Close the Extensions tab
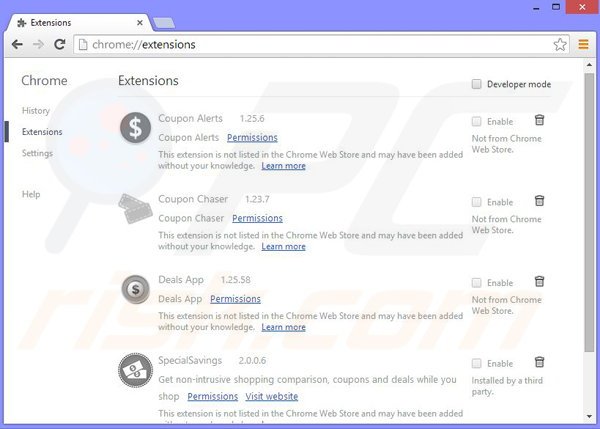 (x=140, y=23)
